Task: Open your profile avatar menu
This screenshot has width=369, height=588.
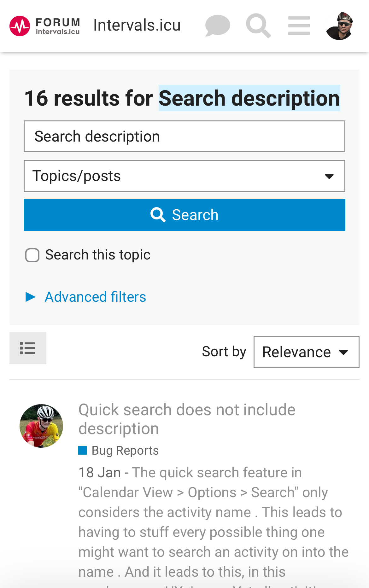Action: pos(340,26)
